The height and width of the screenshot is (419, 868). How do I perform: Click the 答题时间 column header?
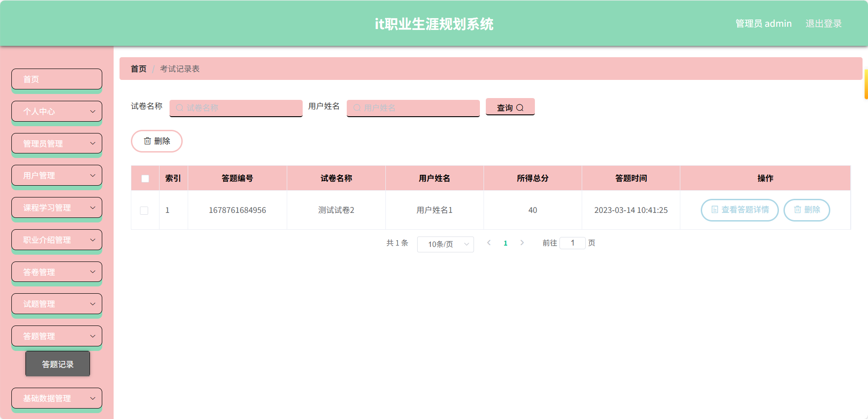tap(631, 178)
